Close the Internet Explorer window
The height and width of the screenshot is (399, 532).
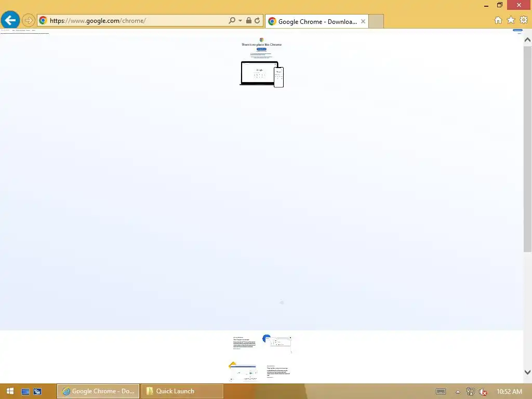pyautogui.click(x=519, y=5)
